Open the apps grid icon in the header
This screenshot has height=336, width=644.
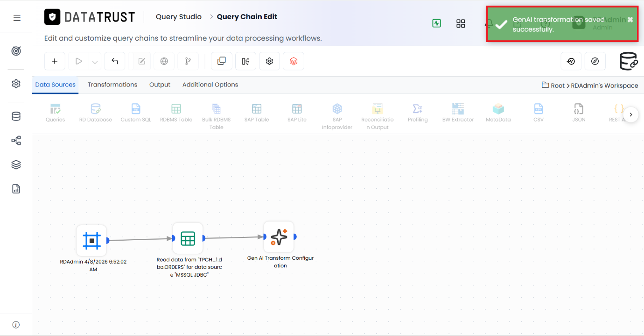pyautogui.click(x=461, y=23)
